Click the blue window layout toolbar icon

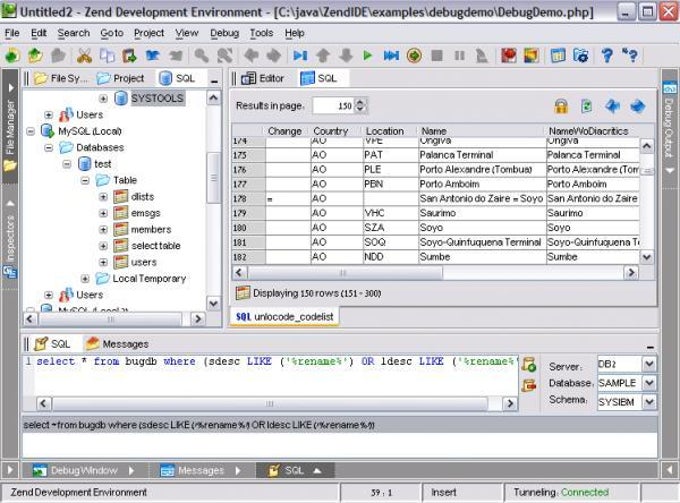[558, 56]
